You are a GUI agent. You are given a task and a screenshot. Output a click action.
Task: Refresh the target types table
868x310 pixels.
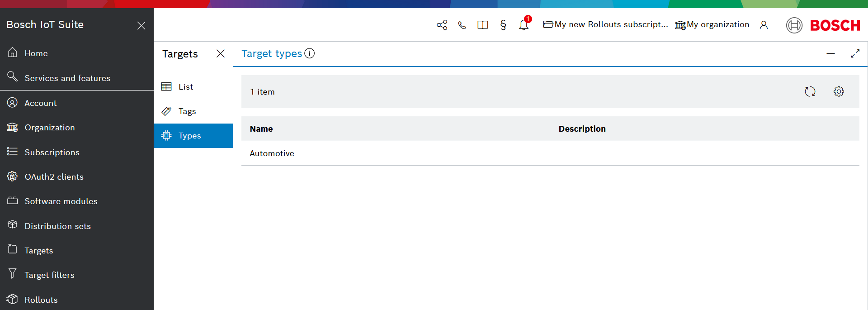pyautogui.click(x=810, y=92)
